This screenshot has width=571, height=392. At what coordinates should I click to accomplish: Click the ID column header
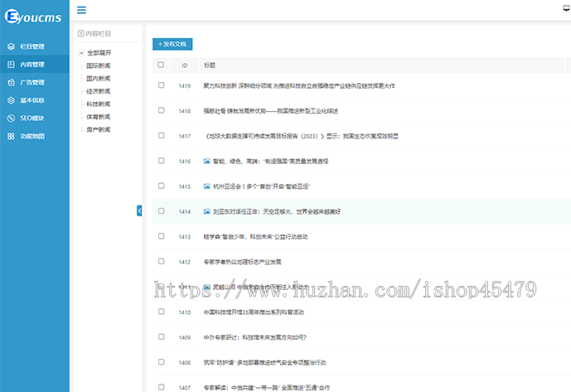pyautogui.click(x=185, y=65)
